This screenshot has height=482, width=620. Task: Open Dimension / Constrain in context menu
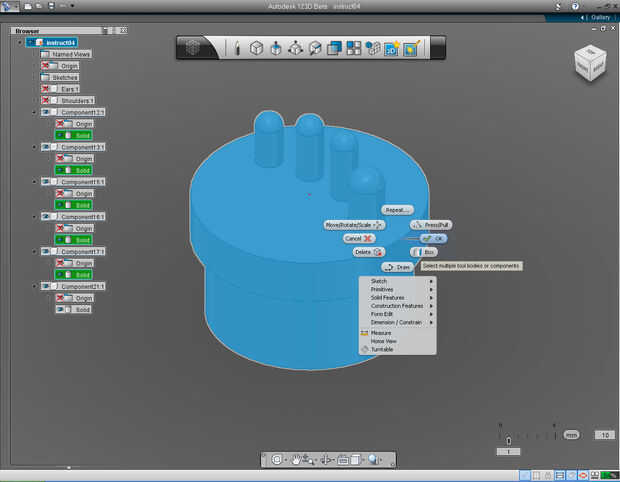coord(397,323)
